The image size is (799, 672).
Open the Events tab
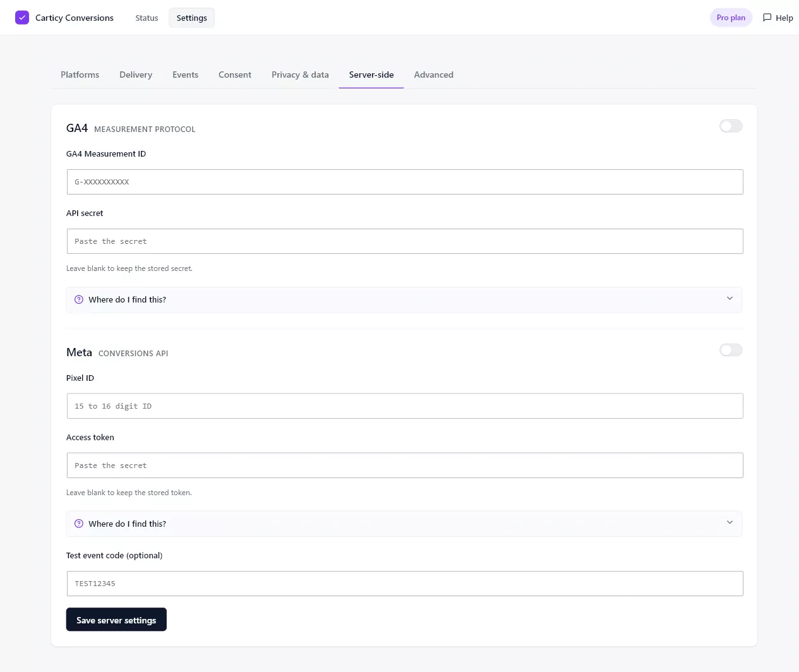coord(185,75)
